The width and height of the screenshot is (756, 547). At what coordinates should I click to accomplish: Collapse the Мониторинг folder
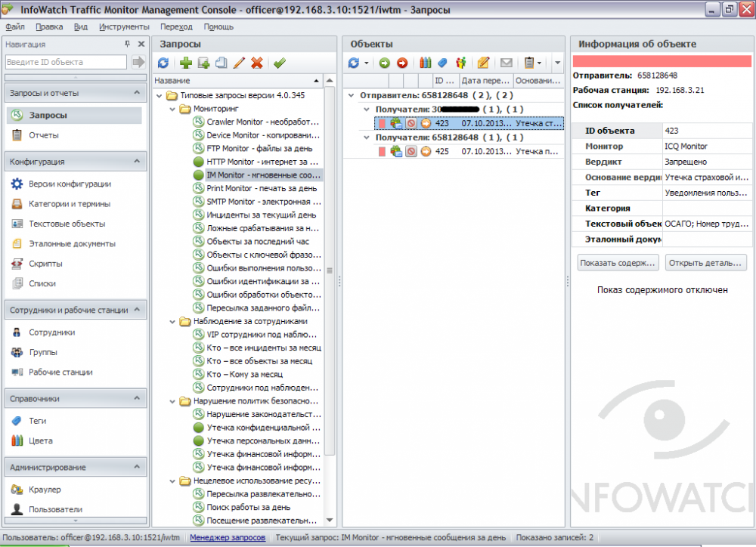pos(172,109)
